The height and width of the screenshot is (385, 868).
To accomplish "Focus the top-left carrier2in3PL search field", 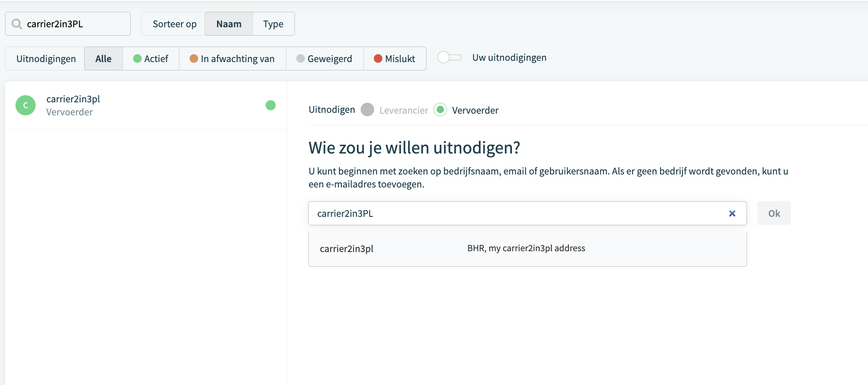I will tap(68, 24).
